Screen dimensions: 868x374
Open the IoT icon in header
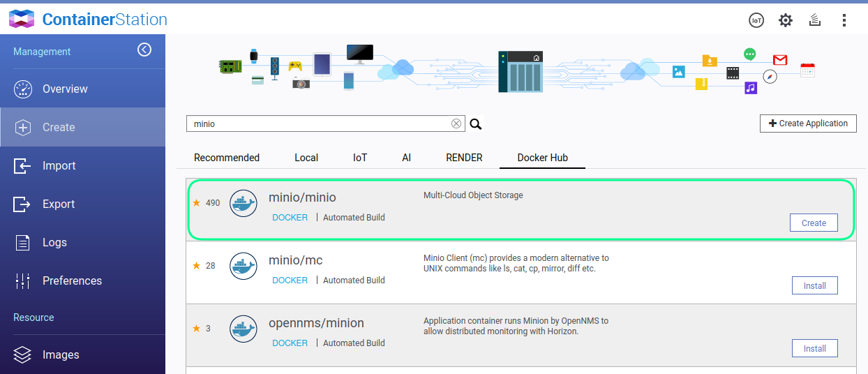[x=756, y=20]
